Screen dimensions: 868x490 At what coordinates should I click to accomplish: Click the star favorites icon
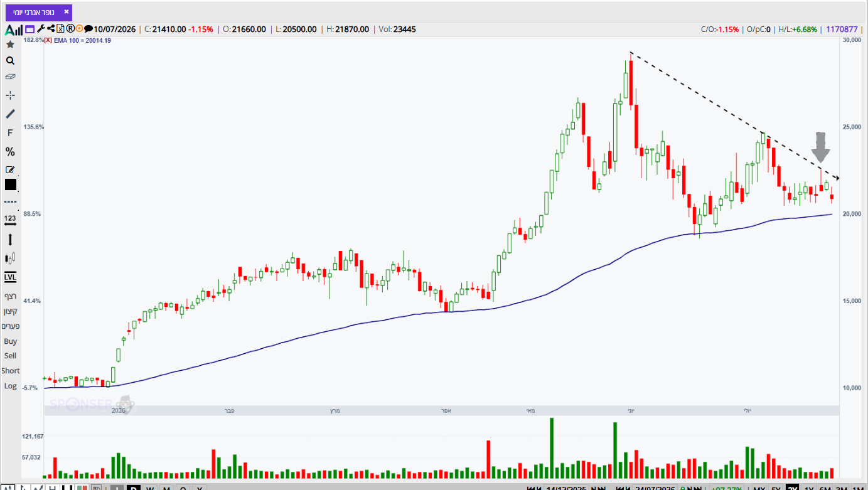[10, 44]
